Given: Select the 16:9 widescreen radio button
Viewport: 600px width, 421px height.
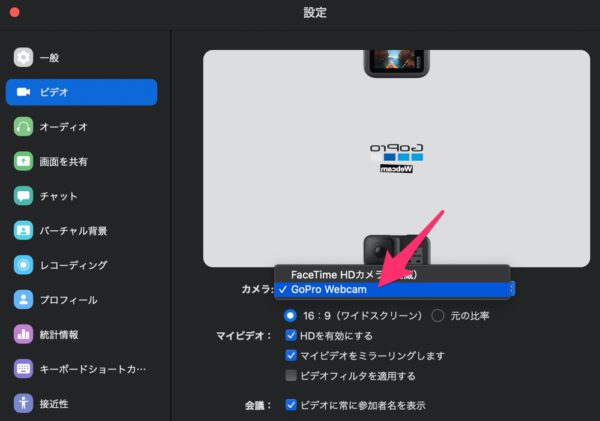Looking at the screenshot, I should click(290, 316).
